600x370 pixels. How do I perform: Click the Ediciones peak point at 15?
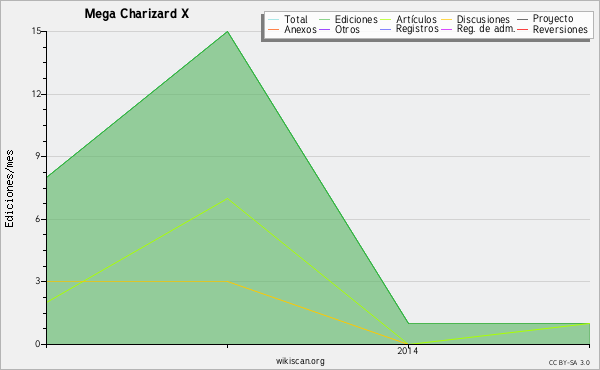[x=227, y=31]
